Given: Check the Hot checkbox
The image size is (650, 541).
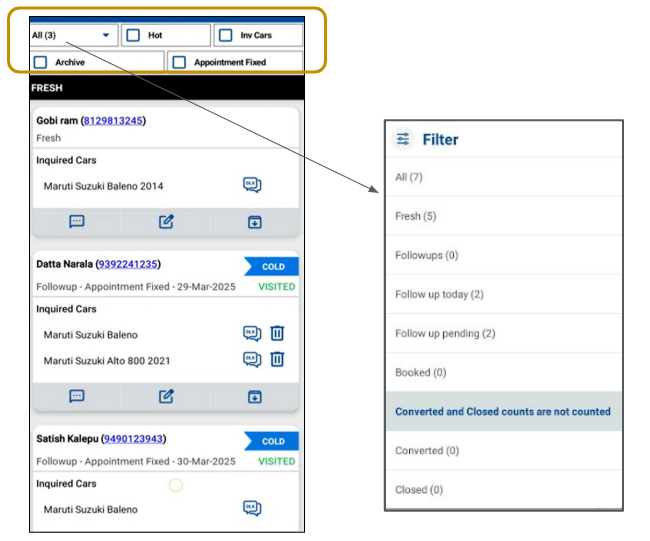Looking at the screenshot, I should click(x=133, y=35).
